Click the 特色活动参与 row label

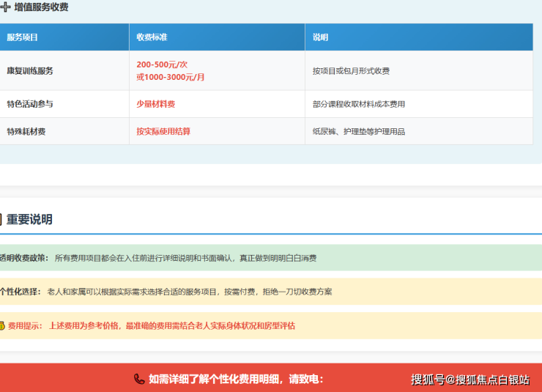point(30,104)
